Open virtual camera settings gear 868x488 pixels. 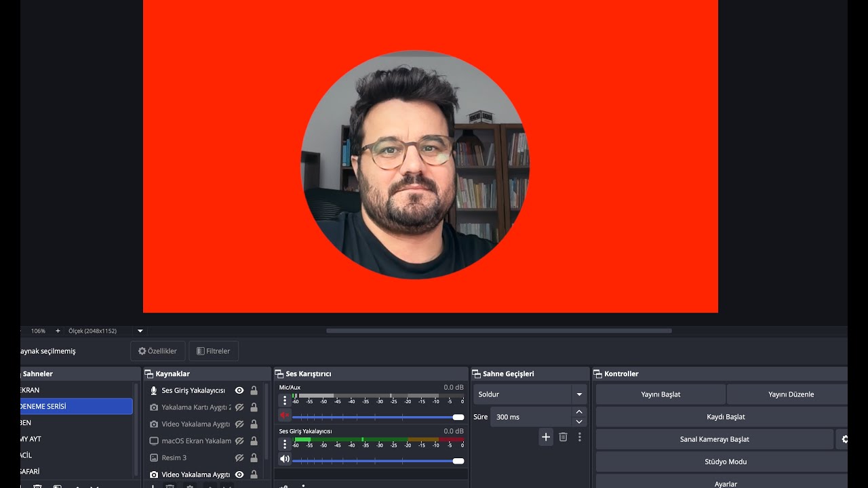pos(844,439)
